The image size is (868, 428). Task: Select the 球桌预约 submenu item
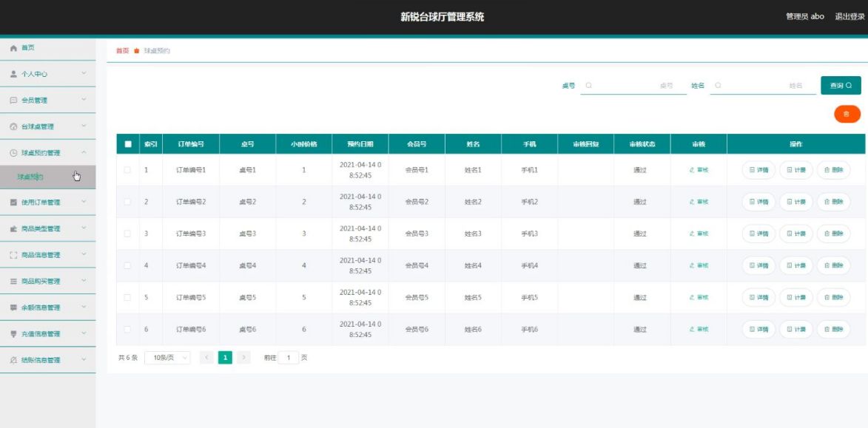coord(47,177)
